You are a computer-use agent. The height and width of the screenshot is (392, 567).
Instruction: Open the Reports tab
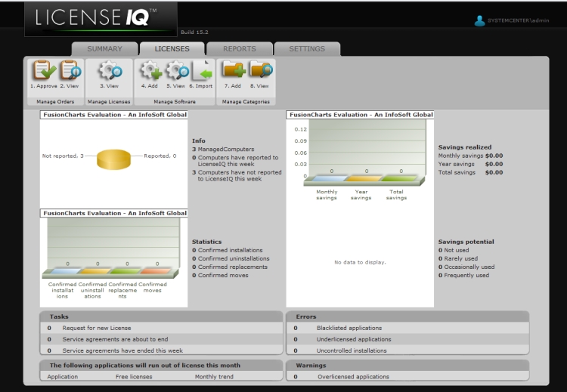coord(240,49)
